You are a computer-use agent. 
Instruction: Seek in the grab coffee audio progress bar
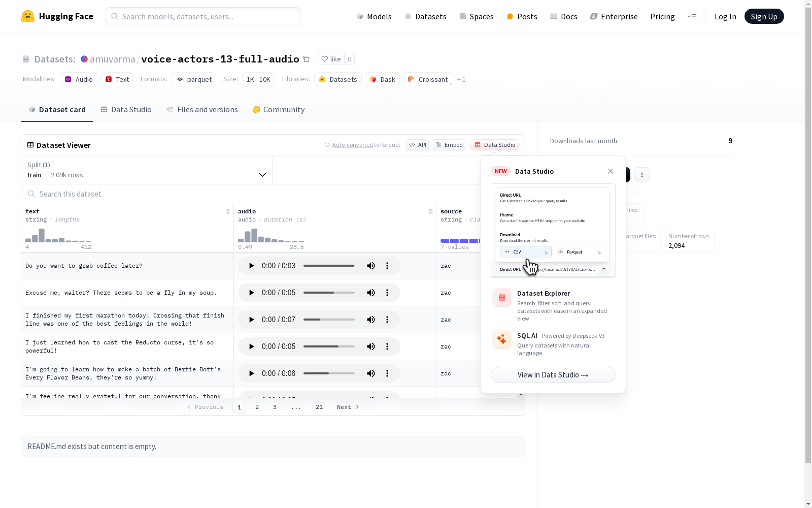pos(329,266)
